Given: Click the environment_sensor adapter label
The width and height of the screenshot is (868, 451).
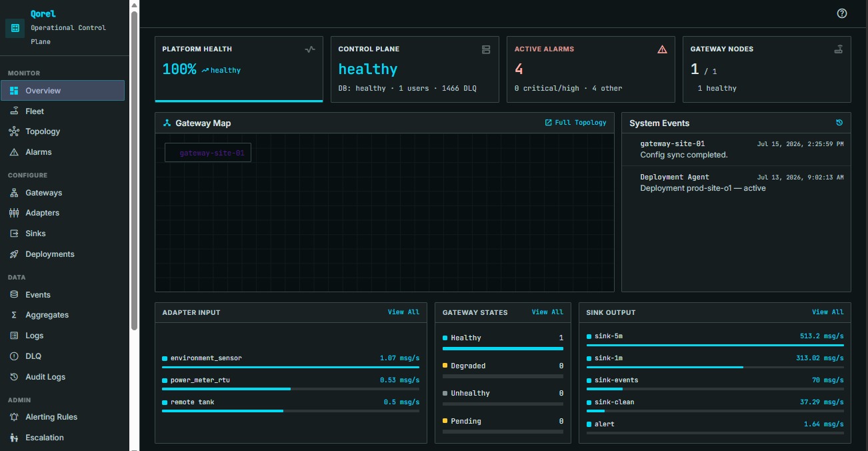Looking at the screenshot, I should [x=206, y=358].
